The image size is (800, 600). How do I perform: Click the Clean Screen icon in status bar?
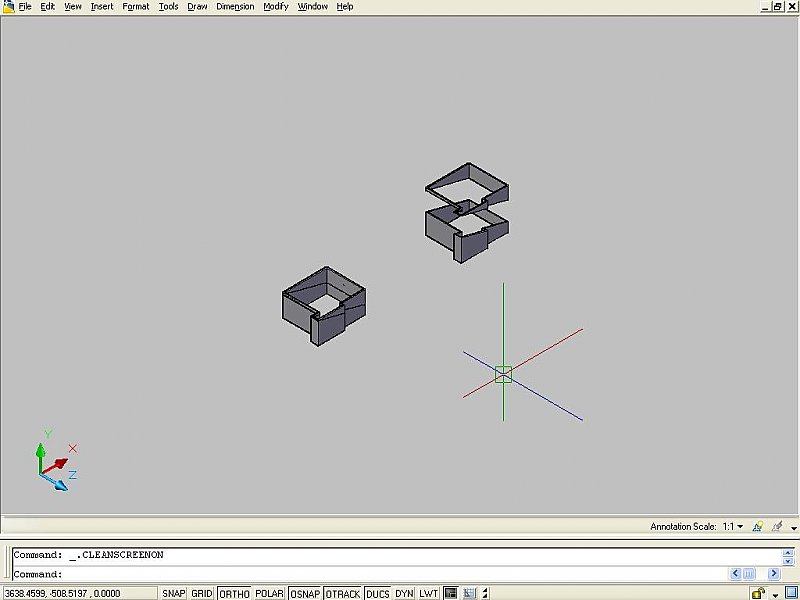[x=791, y=593]
